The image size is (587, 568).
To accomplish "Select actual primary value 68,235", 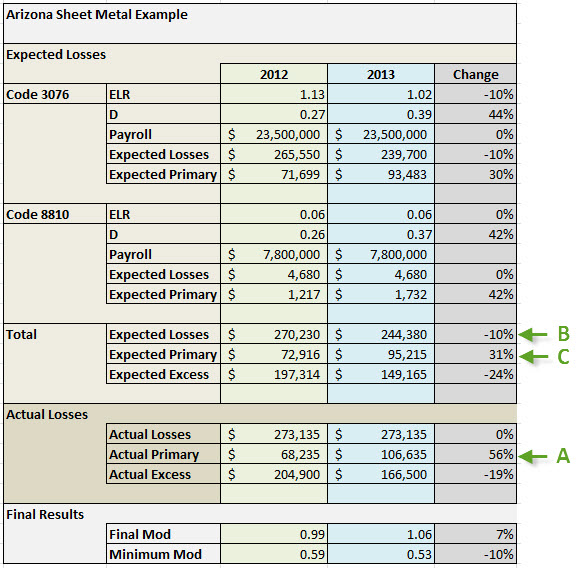I will click(274, 454).
